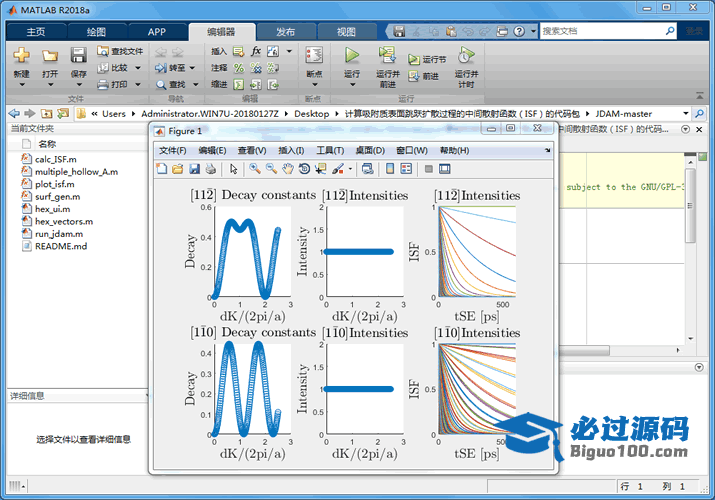
Task: Click the Open File icon in Figure 1 toolbar
Action: (x=178, y=169)
